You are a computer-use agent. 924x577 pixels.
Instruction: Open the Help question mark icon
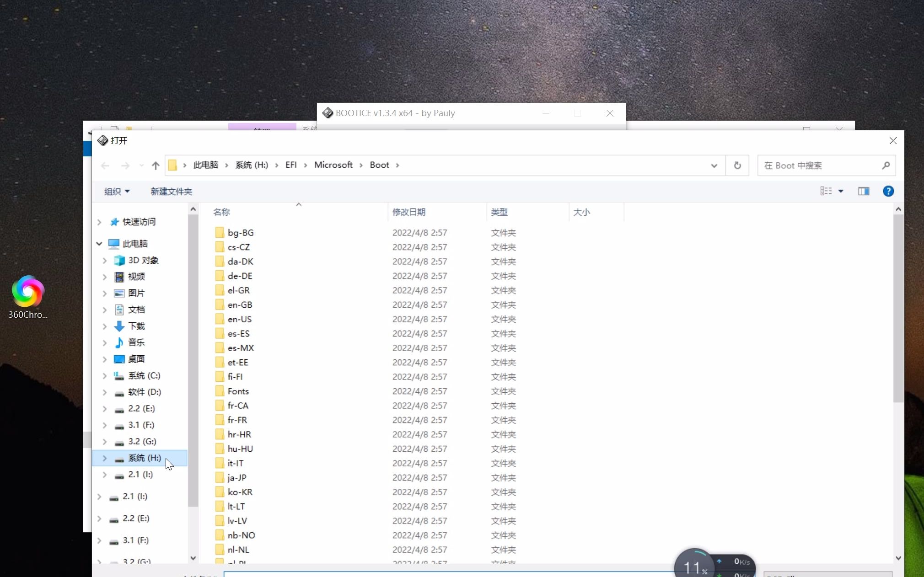(888, 191)
